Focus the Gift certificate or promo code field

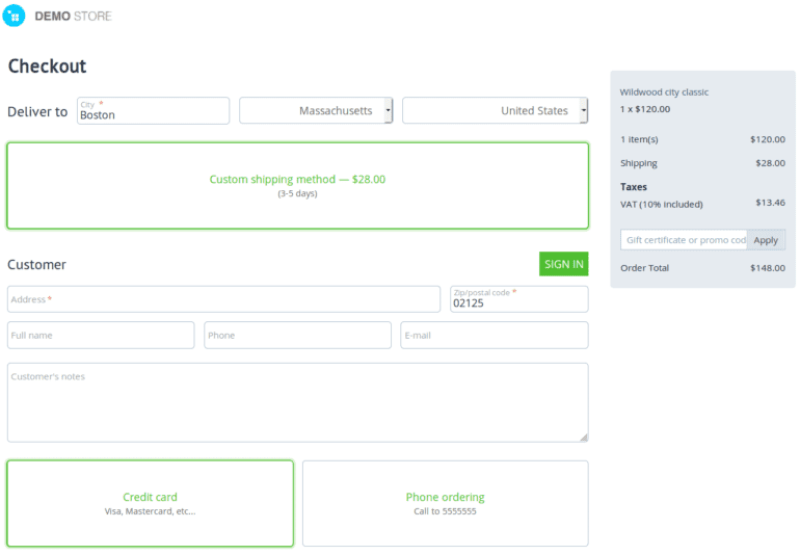click(x=684, y=240)
